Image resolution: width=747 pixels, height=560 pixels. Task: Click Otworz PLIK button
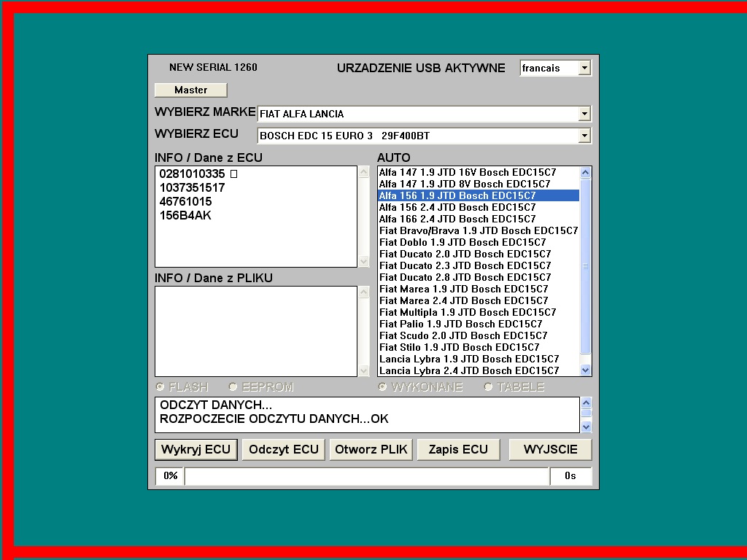[x=371, y=449]
